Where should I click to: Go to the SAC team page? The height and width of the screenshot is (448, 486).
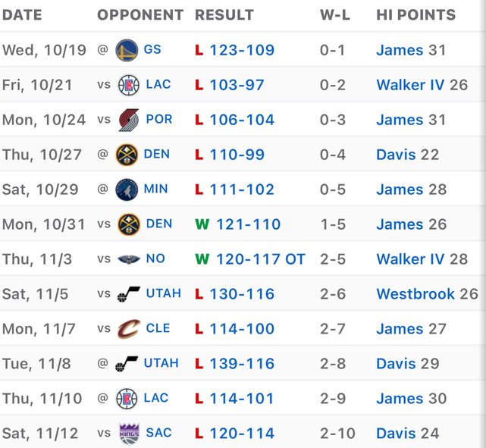tap(158, 434)
